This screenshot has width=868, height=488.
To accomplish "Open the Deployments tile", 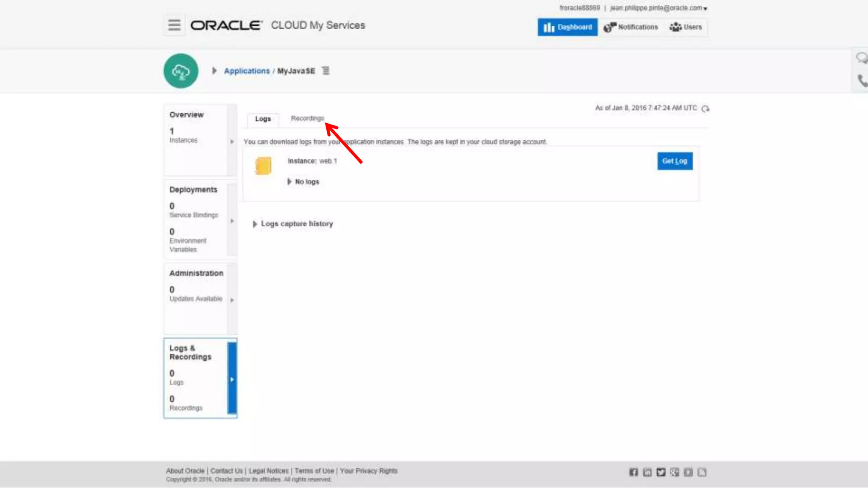I will [x=200, y=219].
